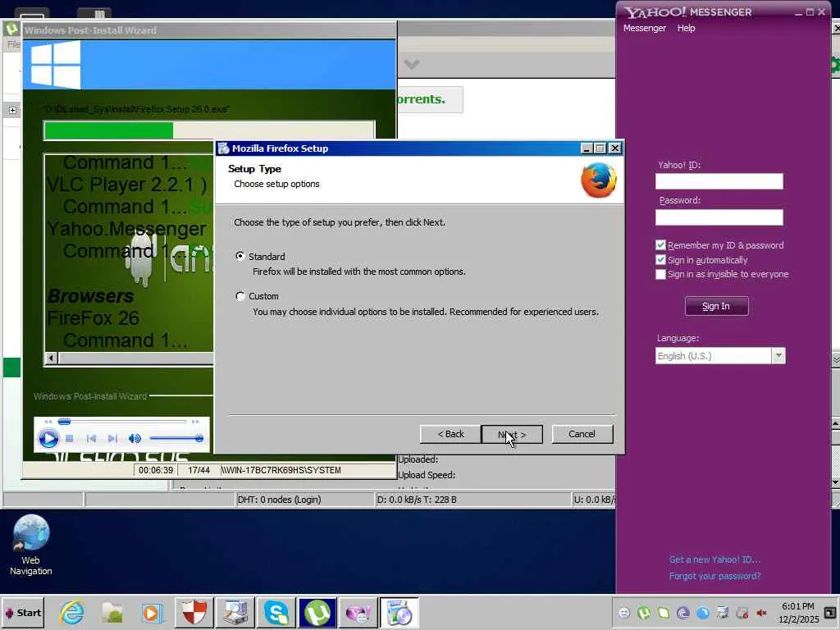This screenshot has width=840, height=630.
Task: Click the uTorrent scrollbar down arrow at right edge
Action: pyautogui.click(x=835, y=482)
